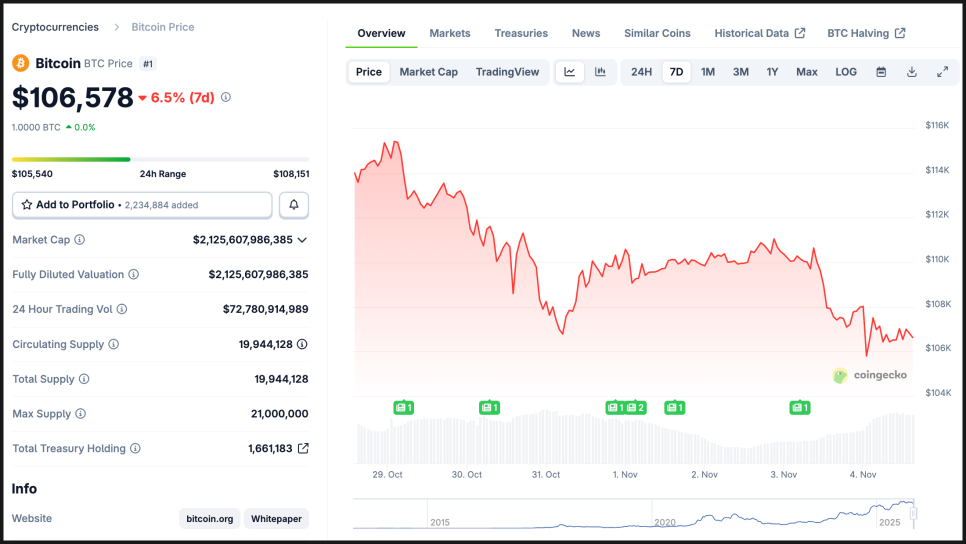
Task: Click Add to Portfolio button
Action: coord(142,205)
